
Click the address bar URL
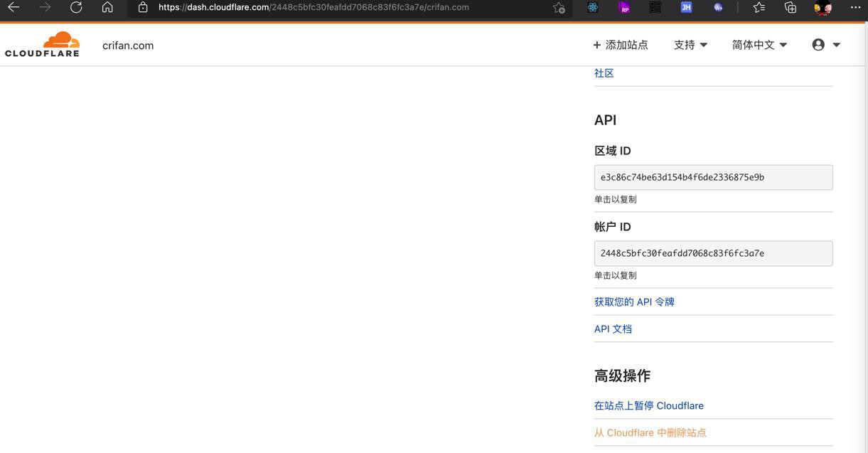[x=314, y=7]
